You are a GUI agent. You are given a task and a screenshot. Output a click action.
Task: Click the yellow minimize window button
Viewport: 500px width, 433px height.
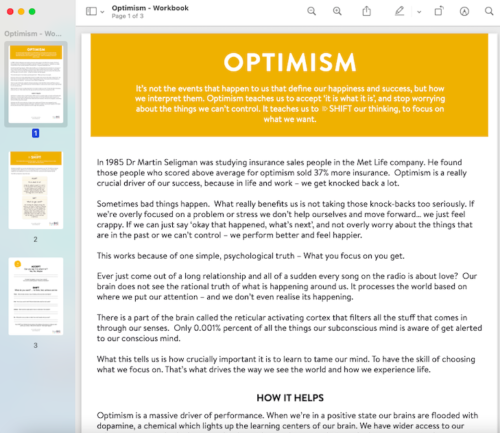pos(21,12)
